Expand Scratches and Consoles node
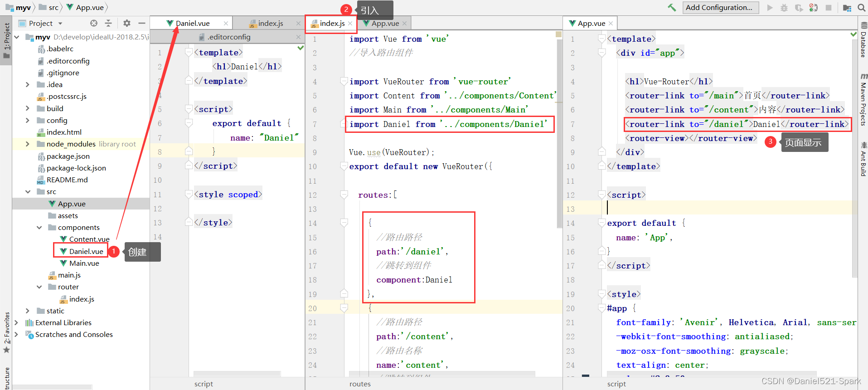The height and width of the screenshot is (390, 868). (17, 334)
